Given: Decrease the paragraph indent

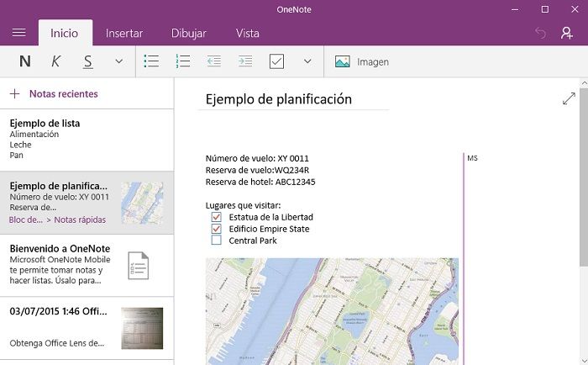Looking at the screenshot, I should pos(214,61).
